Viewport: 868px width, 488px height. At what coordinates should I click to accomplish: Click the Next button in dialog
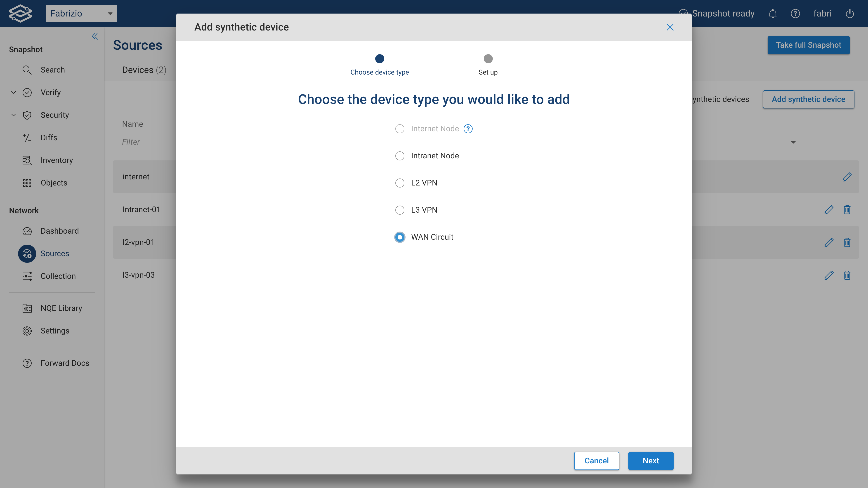pos(650,460)
